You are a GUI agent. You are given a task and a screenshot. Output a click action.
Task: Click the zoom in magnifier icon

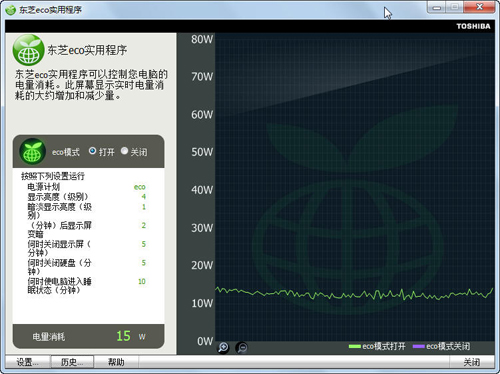pyautogui.click(x=223, y=348)
